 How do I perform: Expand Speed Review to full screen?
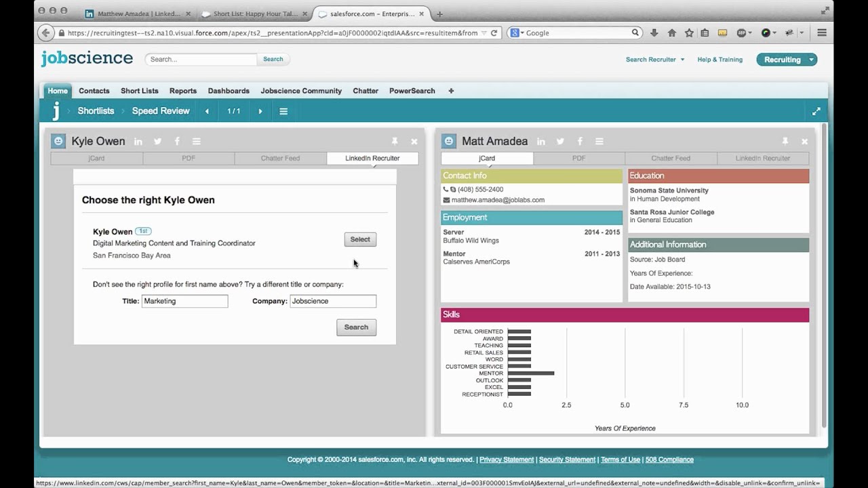coord(816,111)
